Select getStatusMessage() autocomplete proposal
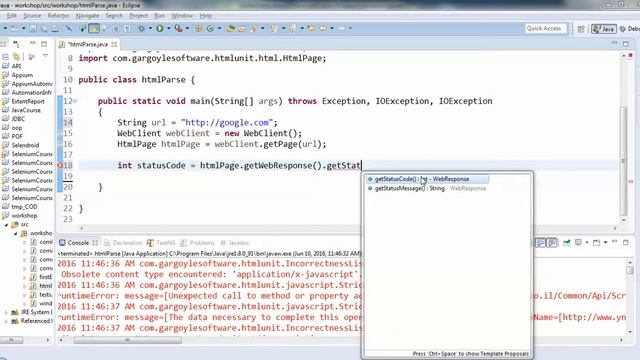The width and height of the screenshot is (640, 360). click(427, 188)
